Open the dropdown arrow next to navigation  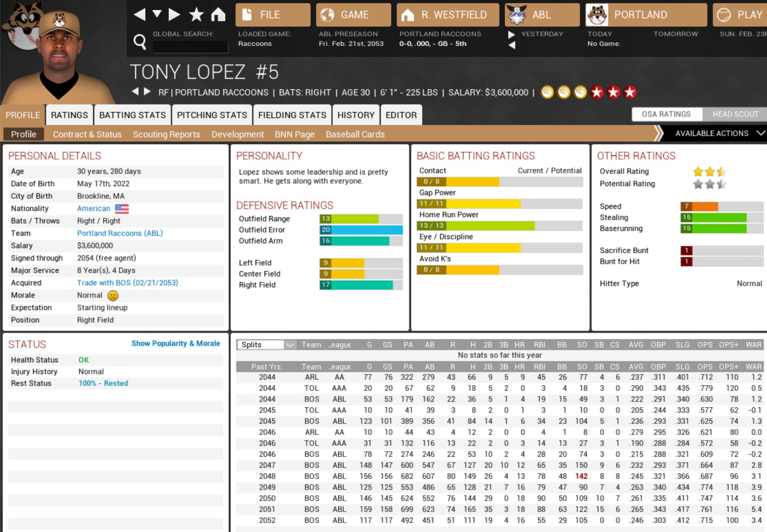tap(157, 14)
